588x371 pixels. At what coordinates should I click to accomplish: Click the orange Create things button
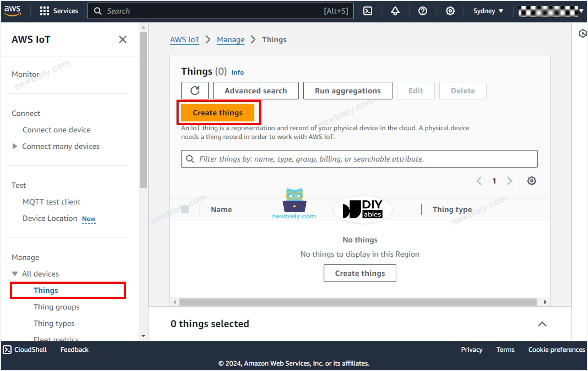coord(217,112)
